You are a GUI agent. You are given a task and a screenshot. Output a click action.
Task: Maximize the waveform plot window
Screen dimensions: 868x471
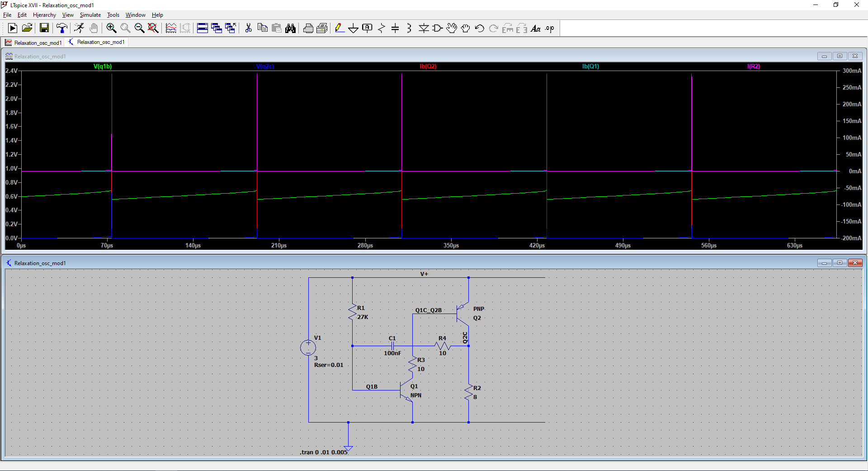(840, 56)
